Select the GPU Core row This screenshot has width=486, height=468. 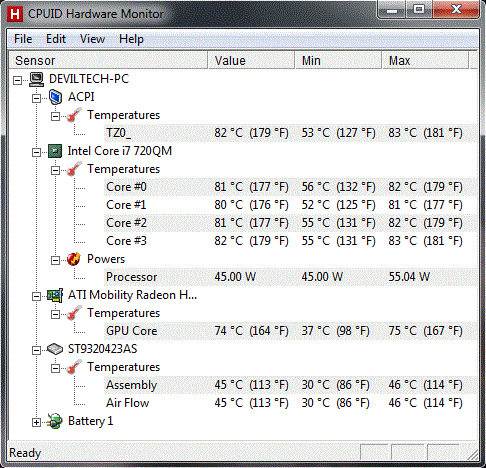(290, 331)
